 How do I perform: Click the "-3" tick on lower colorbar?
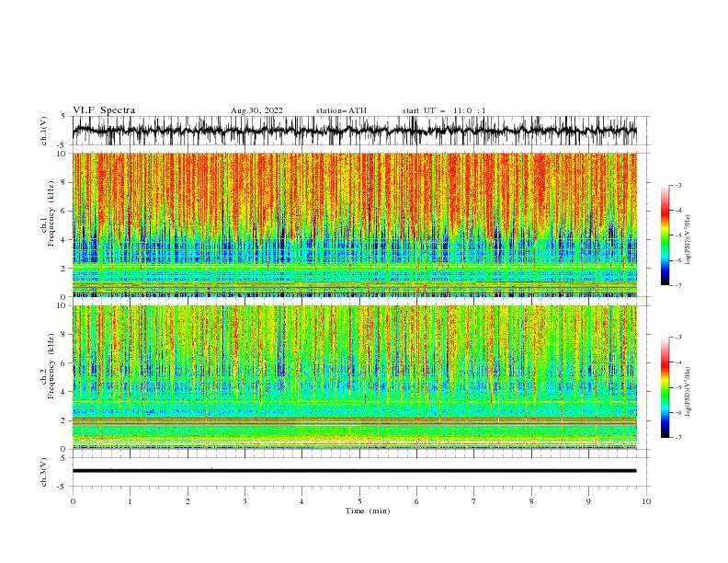coord(677,338)
